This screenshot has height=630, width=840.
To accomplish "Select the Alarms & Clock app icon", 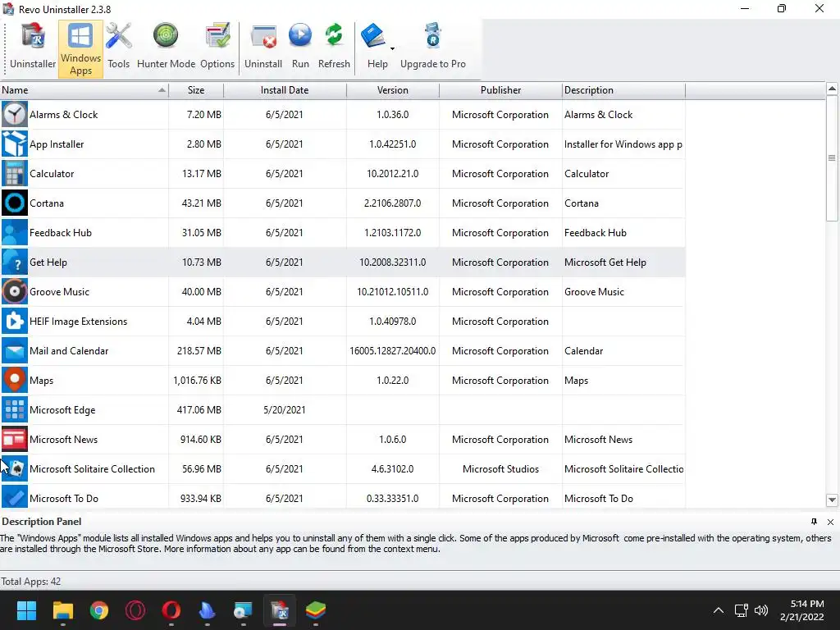I will (15, 115).
